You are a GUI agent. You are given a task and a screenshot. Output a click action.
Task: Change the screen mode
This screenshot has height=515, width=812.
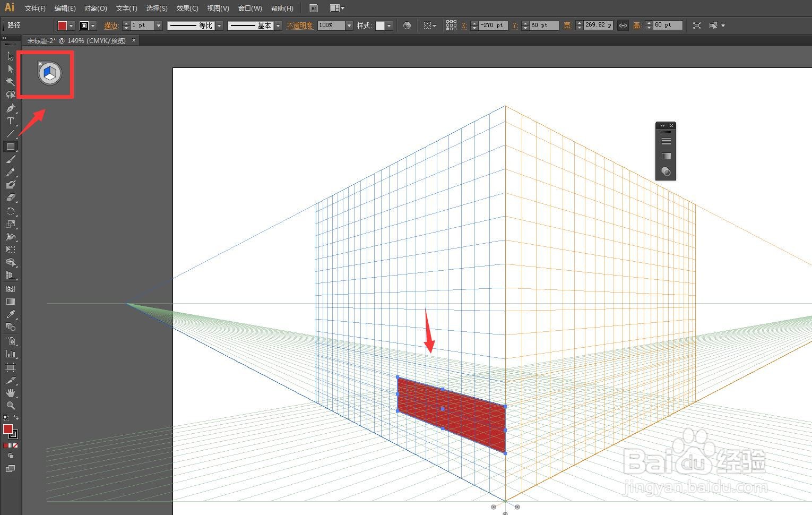10,469
